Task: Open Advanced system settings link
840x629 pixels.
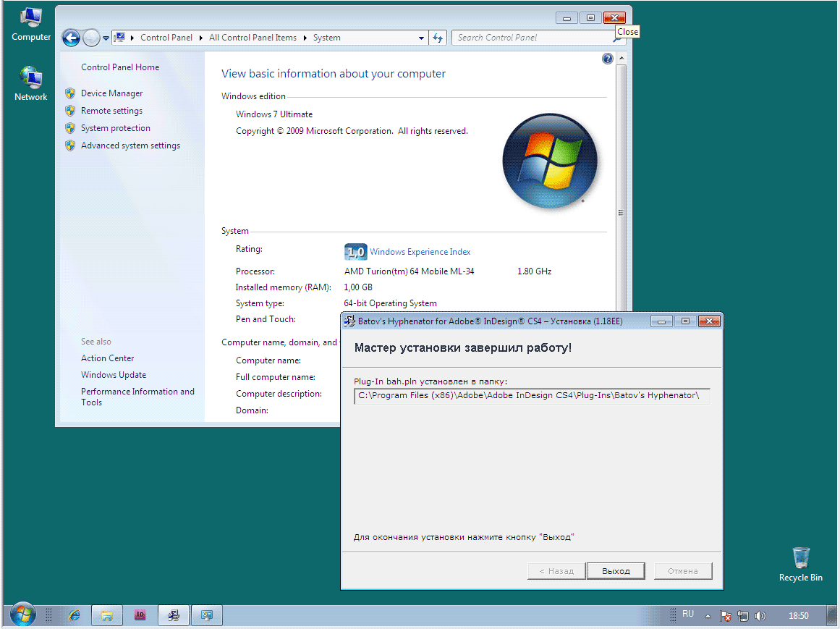Action: pyautogui.click(x=130, y=145)
